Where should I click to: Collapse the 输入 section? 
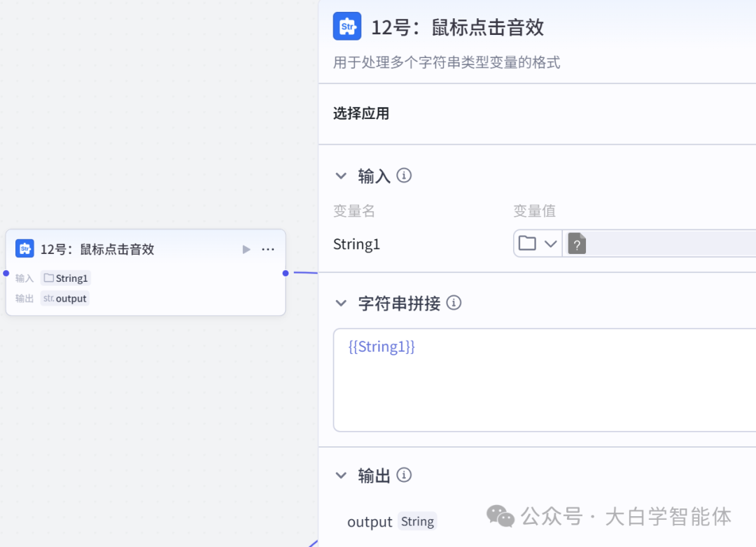pos(341,176)
